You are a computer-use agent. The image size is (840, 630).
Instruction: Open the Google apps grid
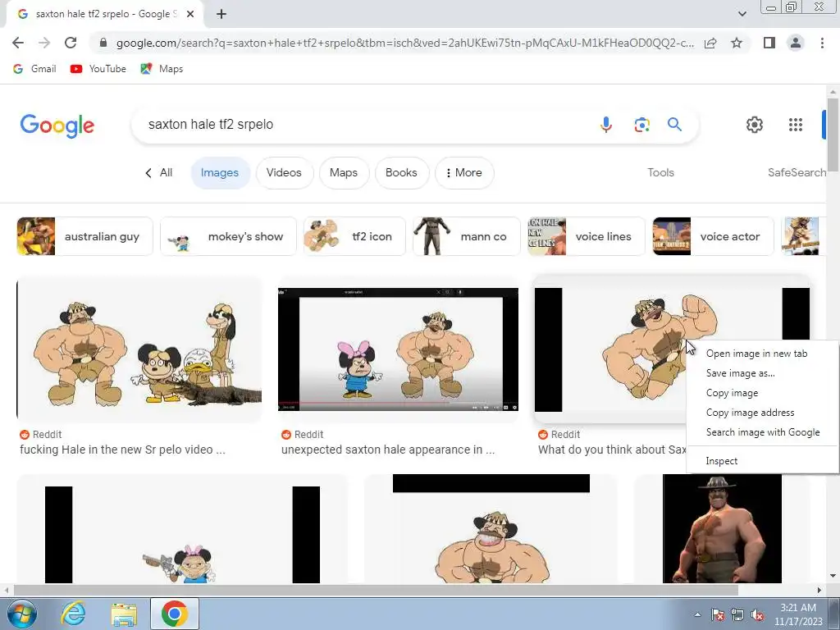(796, 125)
